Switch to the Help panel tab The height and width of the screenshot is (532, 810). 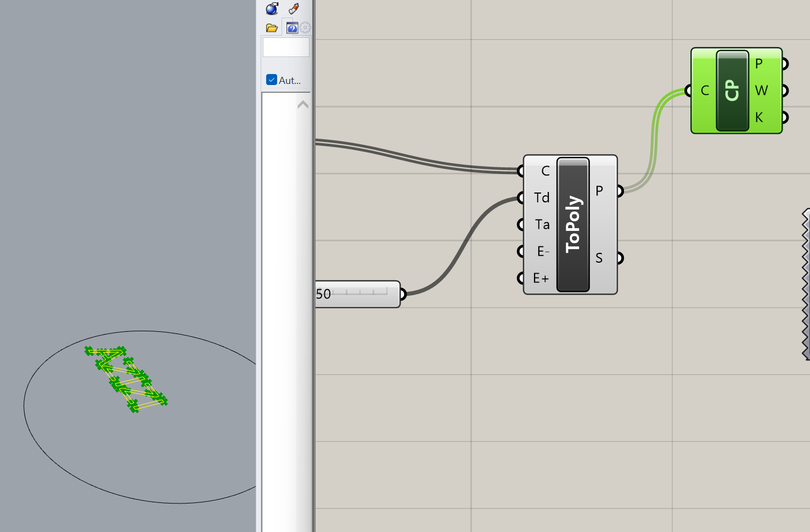[292, 28]
